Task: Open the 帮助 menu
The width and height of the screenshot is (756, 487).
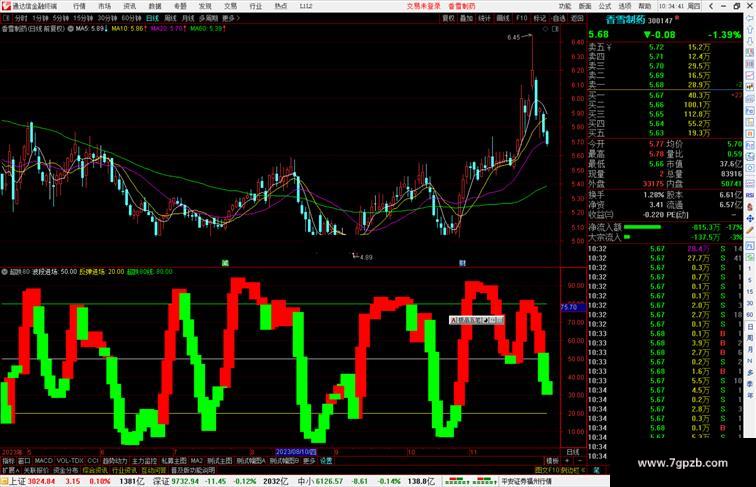Action: 645,6
